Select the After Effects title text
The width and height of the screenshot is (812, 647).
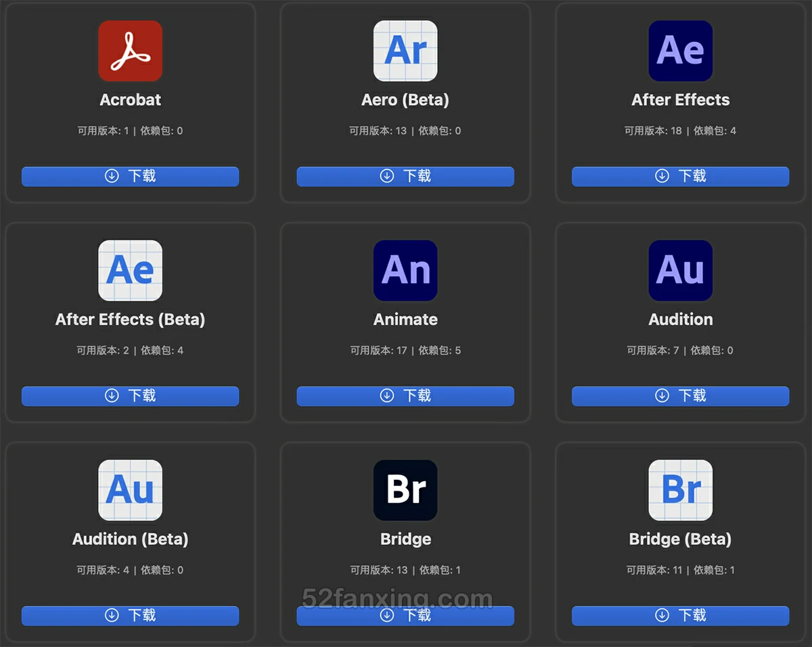tap(681, 100)
